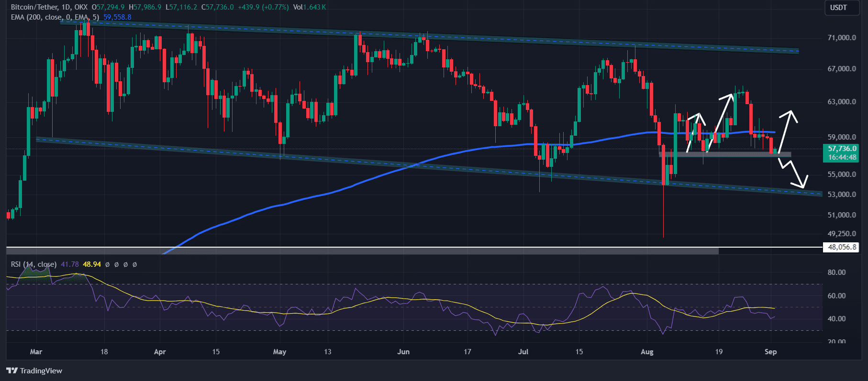
Task: Click the Aug label on time axis
Action: [647, 352]
